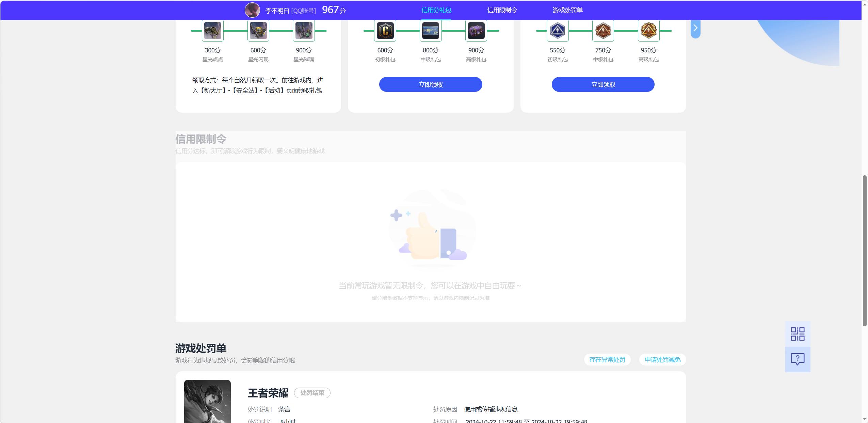
Task: Click the page vertical scrollbar thumb
Action: [x=865, y=251]
